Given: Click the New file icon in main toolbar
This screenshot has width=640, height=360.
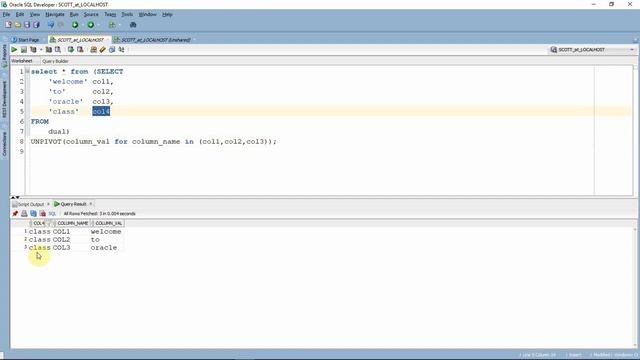Looking at the screenshot, I should point(9,25).
